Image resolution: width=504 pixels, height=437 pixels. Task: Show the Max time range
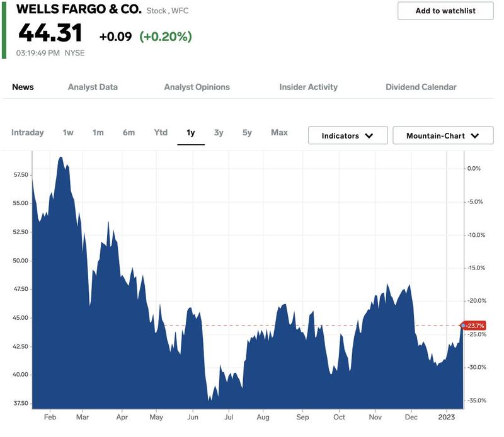point(279,132)
